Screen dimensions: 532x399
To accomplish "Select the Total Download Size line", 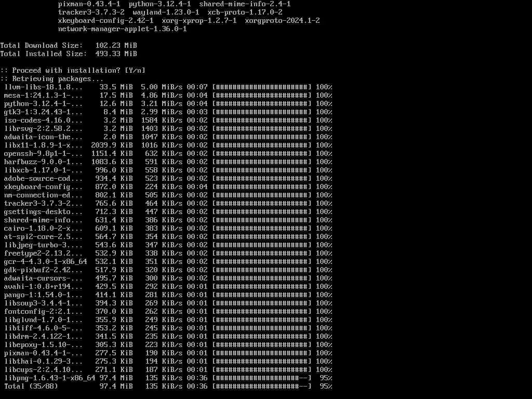I will [69, 46].
